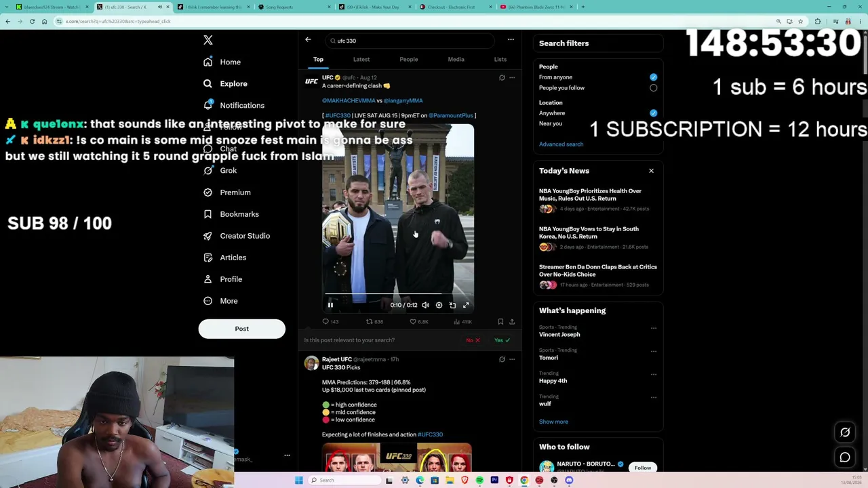Open more options on the UFC post
The width and height of the screenshot is (868, 488).
pos(512,78)
